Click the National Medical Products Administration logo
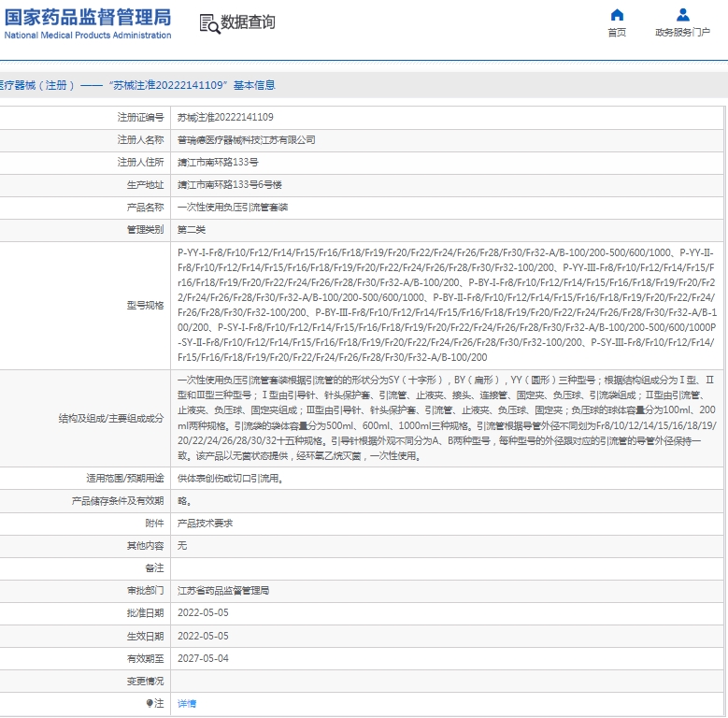 (87, 23)
